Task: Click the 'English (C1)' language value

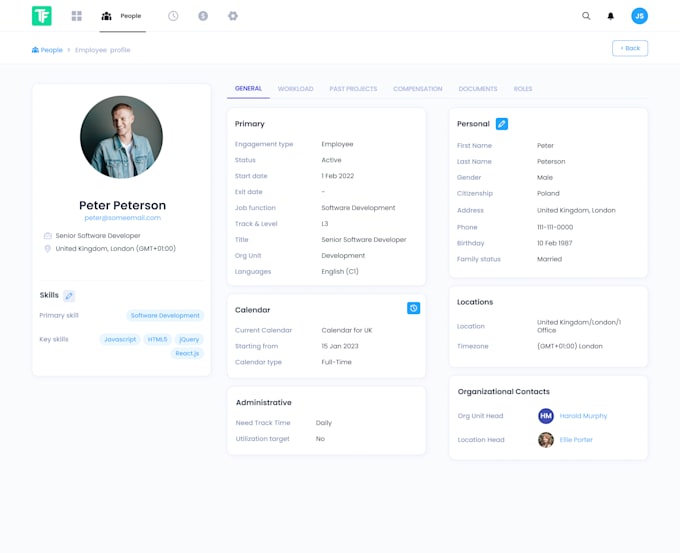Action: 340,272
